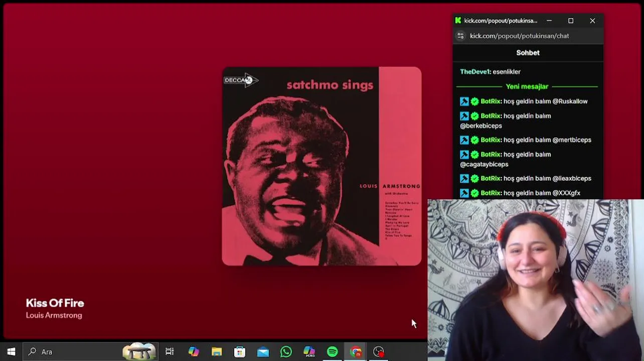
Task: Open Microsoft 365 app on the taskbar
Action: 309,351
